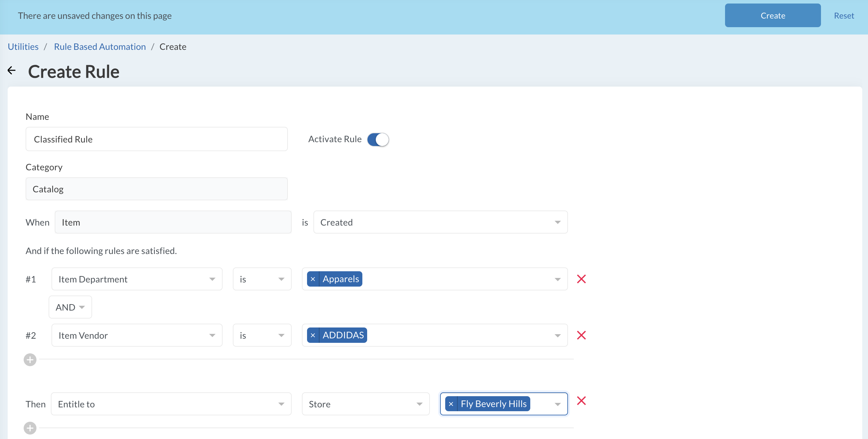868x439 pixels.
Task: Delete rule #1 with its red X
Action: click(581, 279)
